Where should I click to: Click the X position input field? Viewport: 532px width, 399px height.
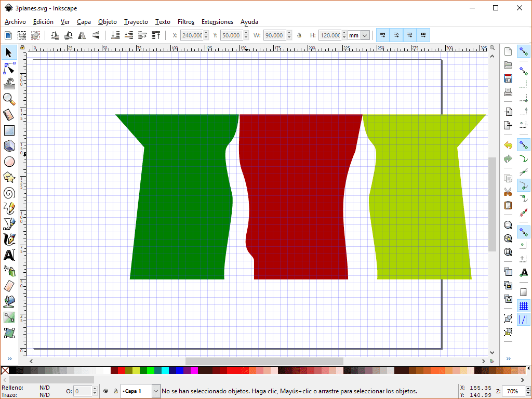[192, 35]
